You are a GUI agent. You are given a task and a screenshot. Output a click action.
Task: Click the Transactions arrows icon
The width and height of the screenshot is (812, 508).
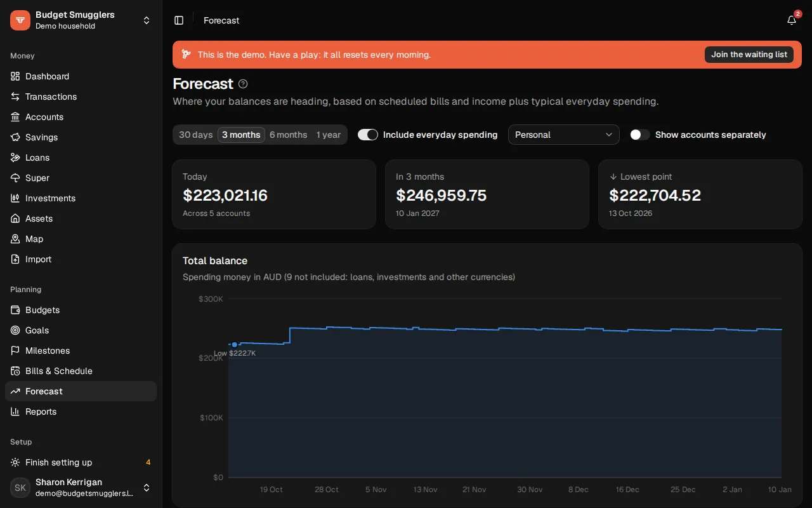pyautogui.click(x=15, y=97)
